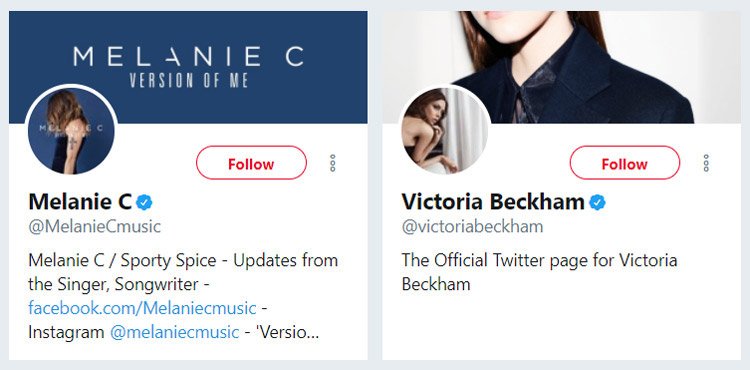Select the @victoriabeckham handle
Screen dimensions: 750x370
tap(472, 227)
